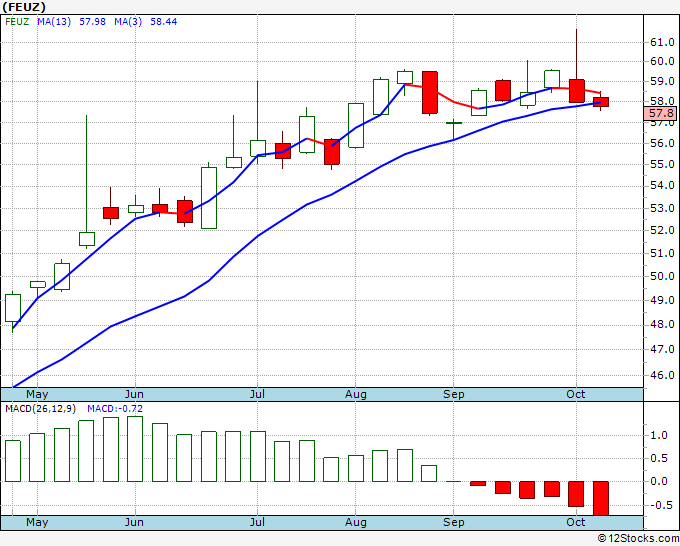Click the 47.0 price axis label
The height and width of the screenshot is (546, 680).
point(662,349)
